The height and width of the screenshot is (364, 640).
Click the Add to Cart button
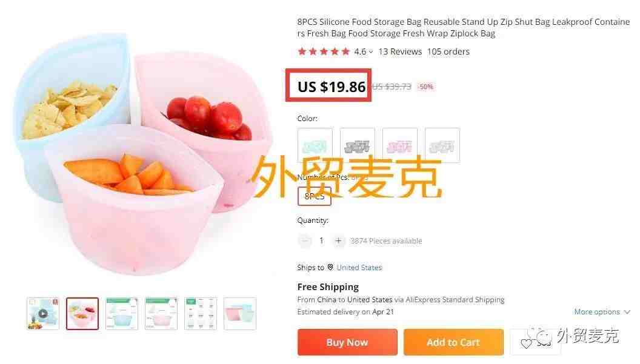[453, 342]
